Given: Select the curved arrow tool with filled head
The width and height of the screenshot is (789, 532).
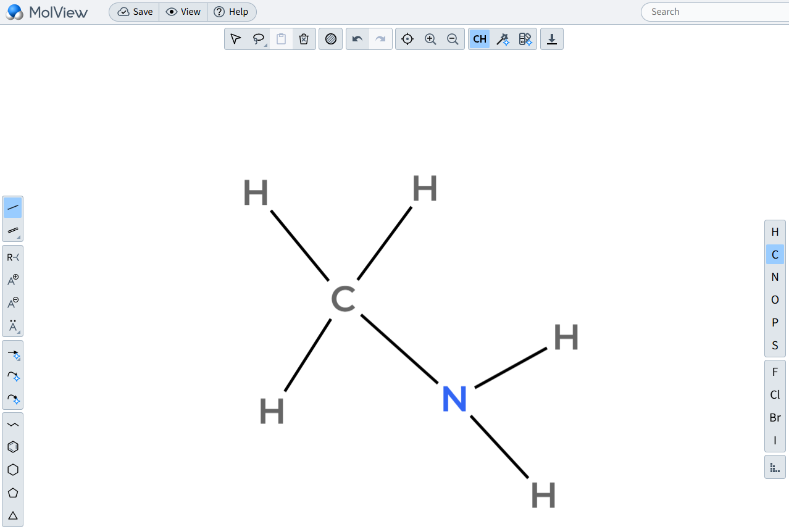Looking at the screenshot, I should tap(13, 399).
